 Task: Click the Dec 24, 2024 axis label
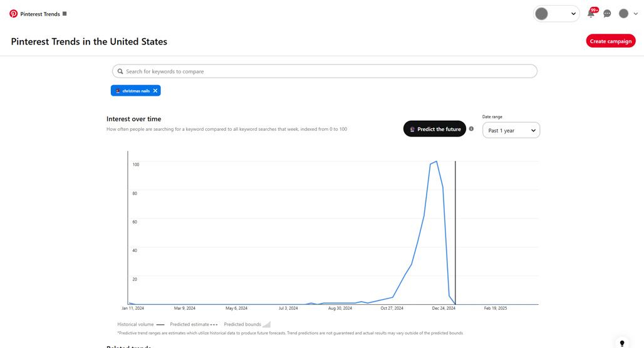pos(444,308)
